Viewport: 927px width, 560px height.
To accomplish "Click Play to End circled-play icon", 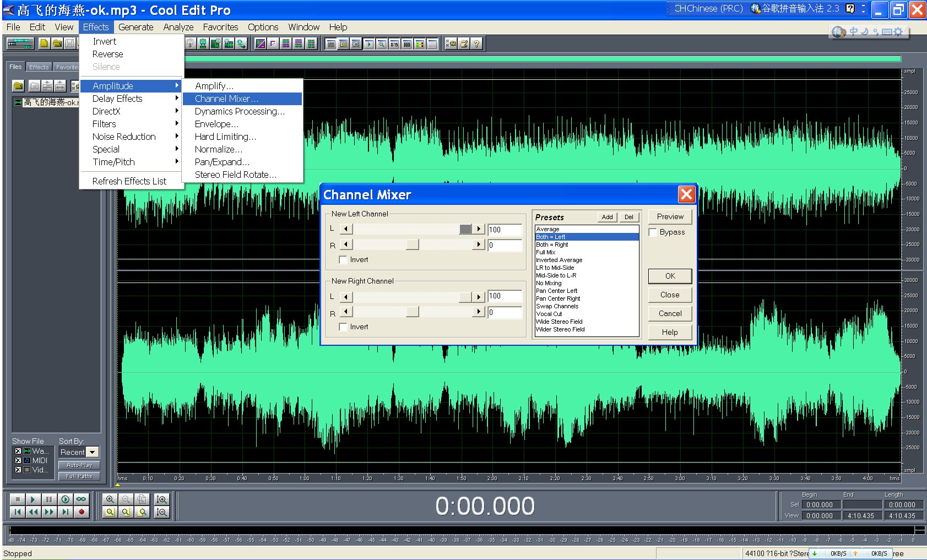I will [x=65, y=499].
